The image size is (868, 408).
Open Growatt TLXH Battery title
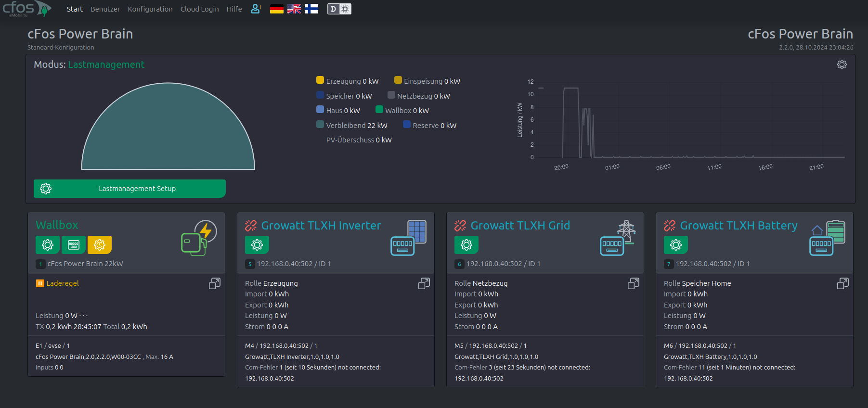point(739,225)
